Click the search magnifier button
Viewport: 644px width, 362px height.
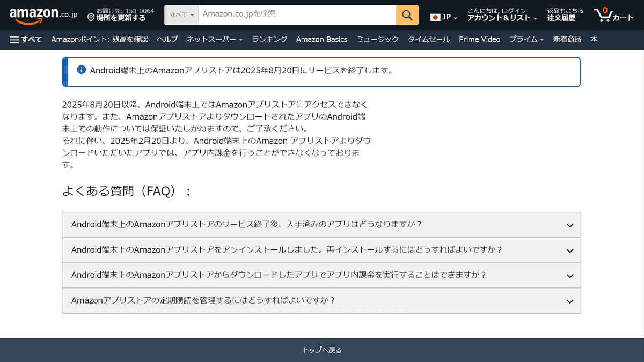[407, 14]
